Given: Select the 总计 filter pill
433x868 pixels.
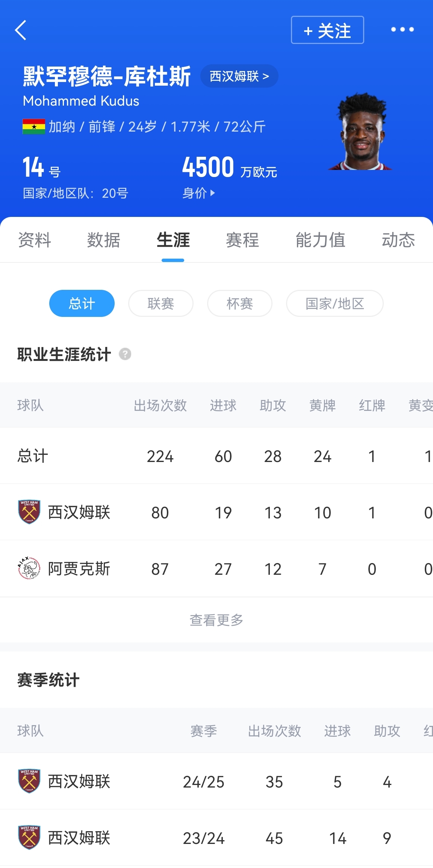Looking at the screenshot, I should [x=82, y=303].
